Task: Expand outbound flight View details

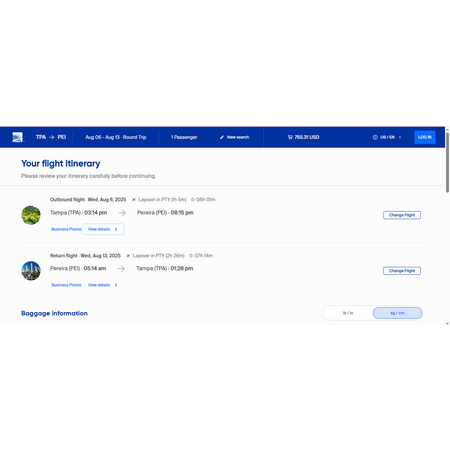Action: pyautogui.click(x=103, y=229)
